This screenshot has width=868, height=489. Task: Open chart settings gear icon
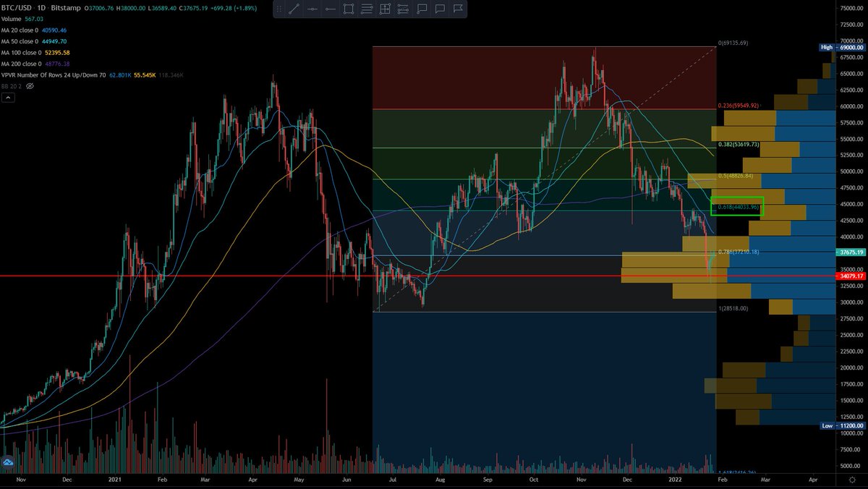853,480
